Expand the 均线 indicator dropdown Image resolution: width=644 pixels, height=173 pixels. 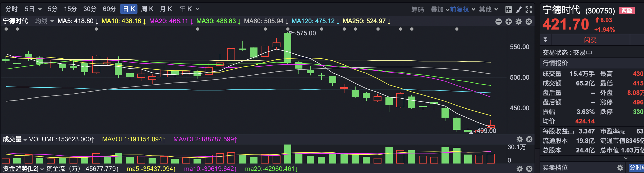44,21
